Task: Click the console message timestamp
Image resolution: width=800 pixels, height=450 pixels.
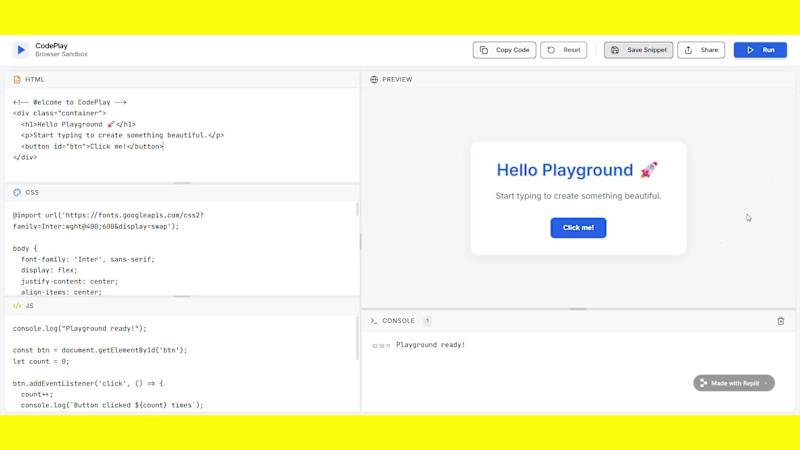Action: click(x=381, y=345)
